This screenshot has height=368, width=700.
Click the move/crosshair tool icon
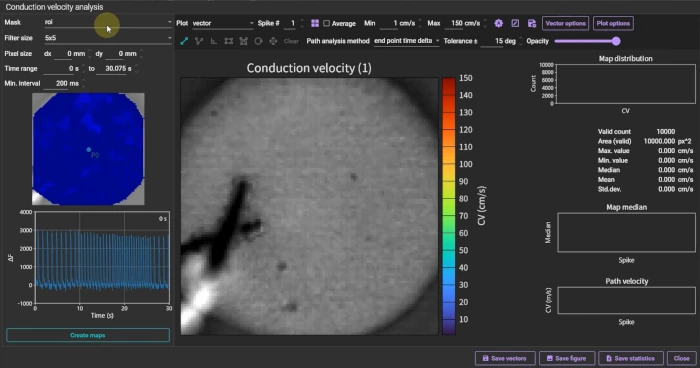click(273, 41)
